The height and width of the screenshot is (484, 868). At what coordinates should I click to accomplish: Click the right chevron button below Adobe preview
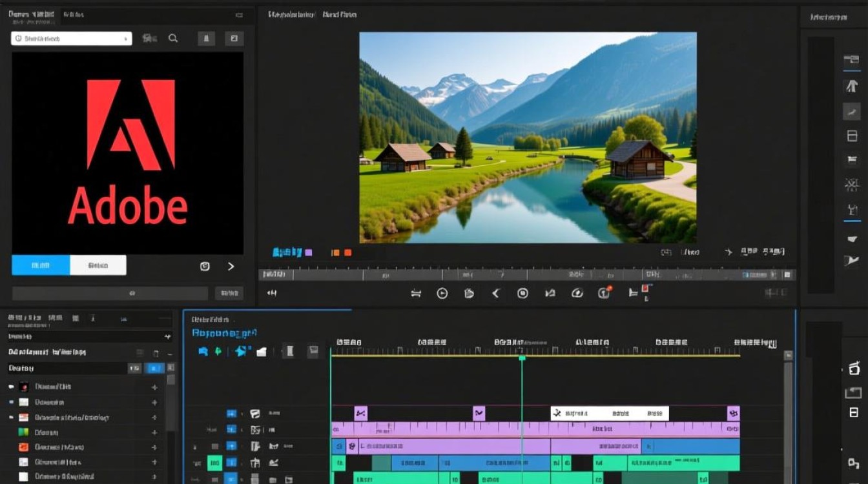(x=231, y=266)
